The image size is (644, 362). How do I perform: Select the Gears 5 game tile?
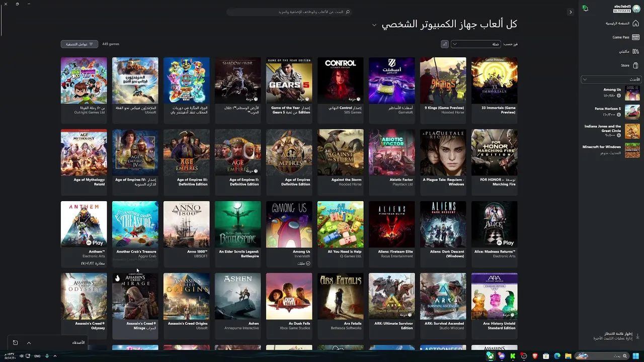[x=289, y=89]
